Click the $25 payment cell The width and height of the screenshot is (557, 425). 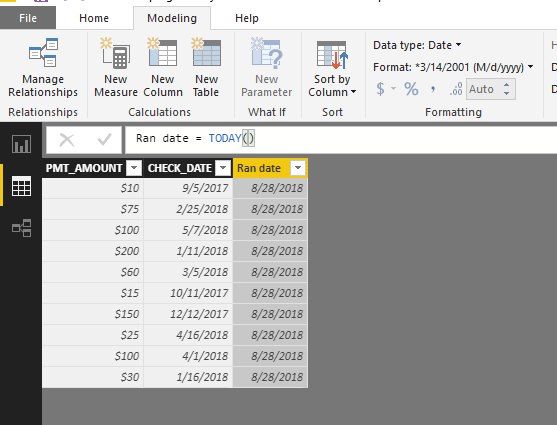click(93, 335)
